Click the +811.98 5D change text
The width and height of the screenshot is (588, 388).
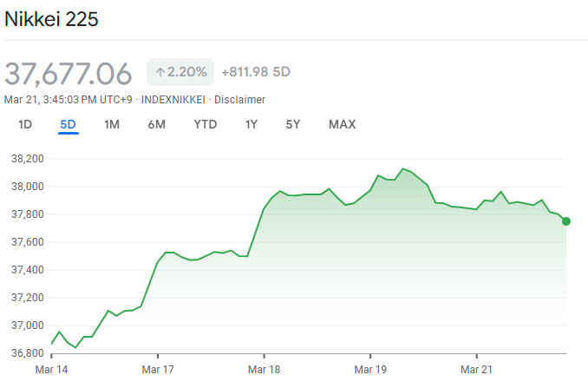(x=256, y=72)
